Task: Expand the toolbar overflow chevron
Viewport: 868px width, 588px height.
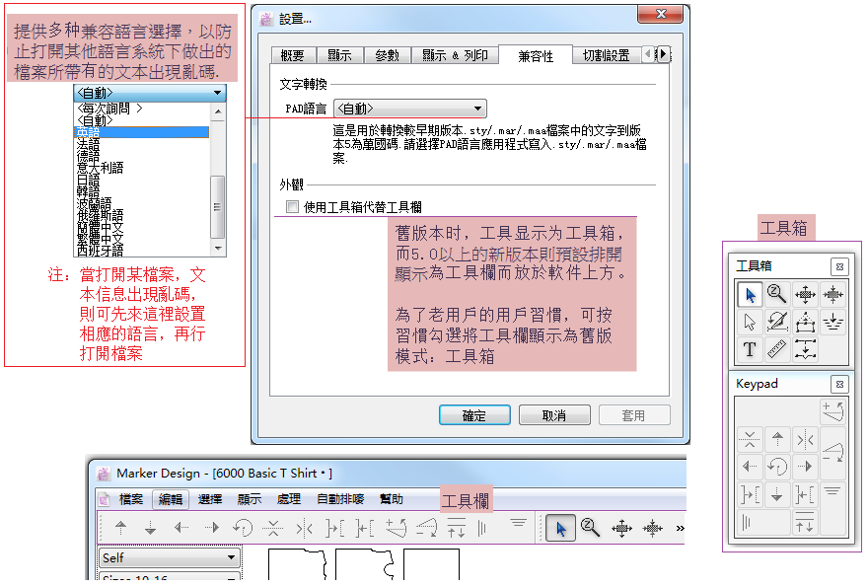Action: 680,528
